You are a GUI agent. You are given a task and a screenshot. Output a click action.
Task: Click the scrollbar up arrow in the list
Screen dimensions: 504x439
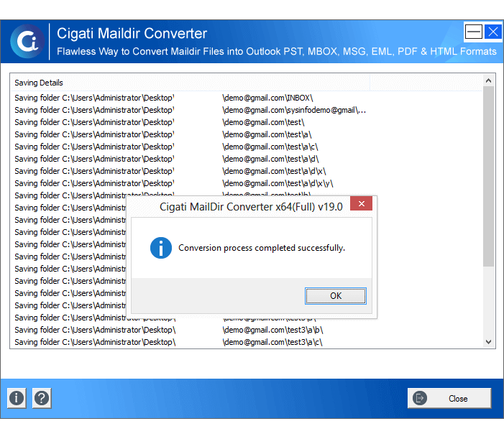click(x=489, y=80)
